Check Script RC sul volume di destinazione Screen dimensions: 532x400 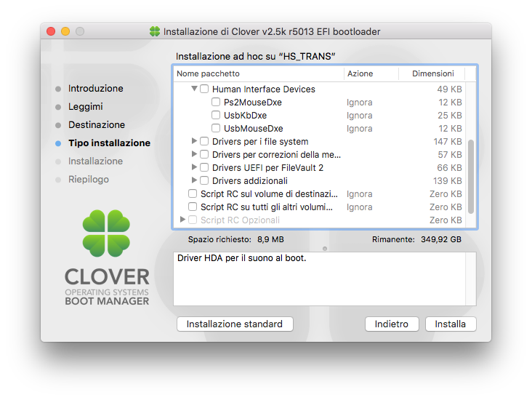click(x=193, y=193)
